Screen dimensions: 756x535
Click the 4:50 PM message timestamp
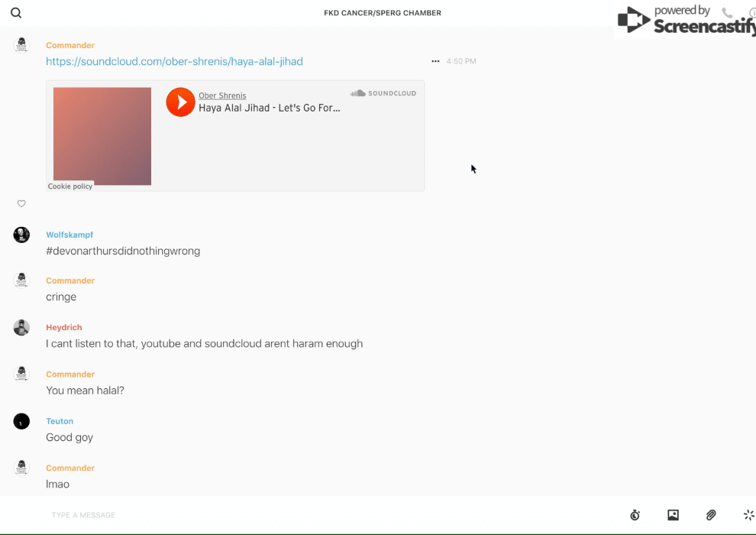point(461,61)
